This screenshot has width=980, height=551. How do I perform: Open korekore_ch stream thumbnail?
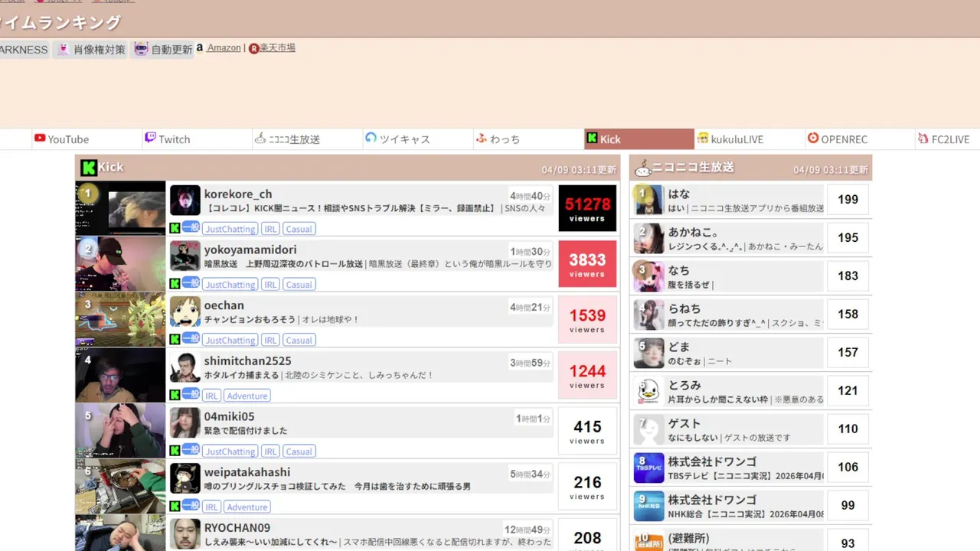tap(120, 208)
